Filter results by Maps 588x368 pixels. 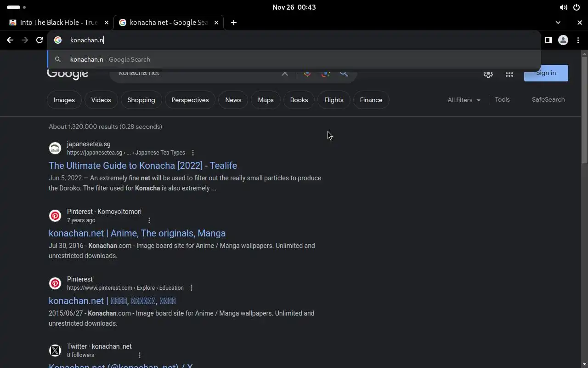(x=266, y=100)
